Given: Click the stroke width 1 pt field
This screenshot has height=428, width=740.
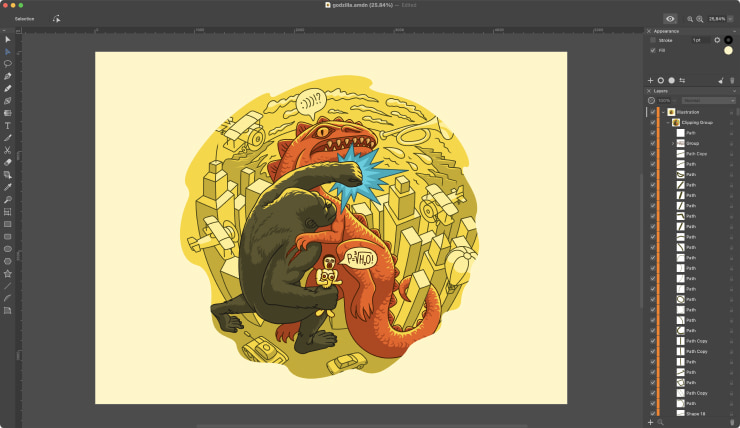Looking at the screenshot, I should [701, 40].
